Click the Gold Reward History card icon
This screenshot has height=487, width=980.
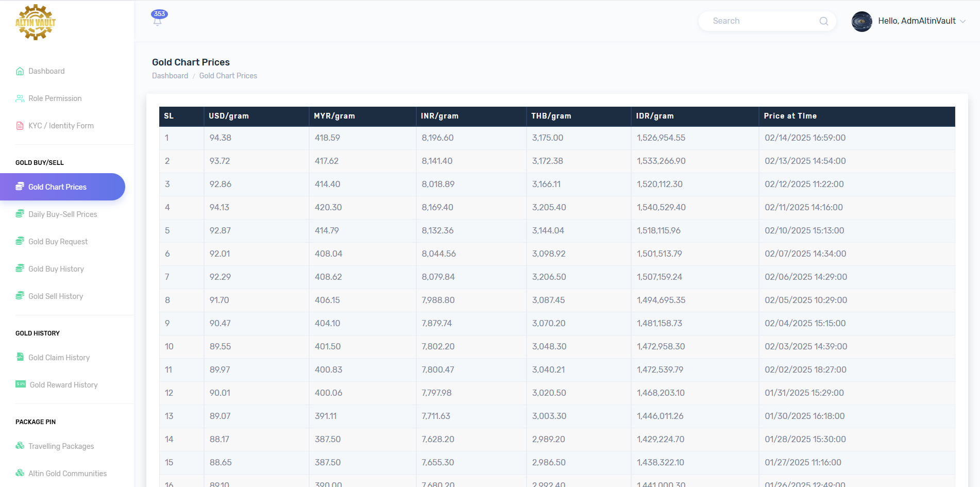point(21,384)
